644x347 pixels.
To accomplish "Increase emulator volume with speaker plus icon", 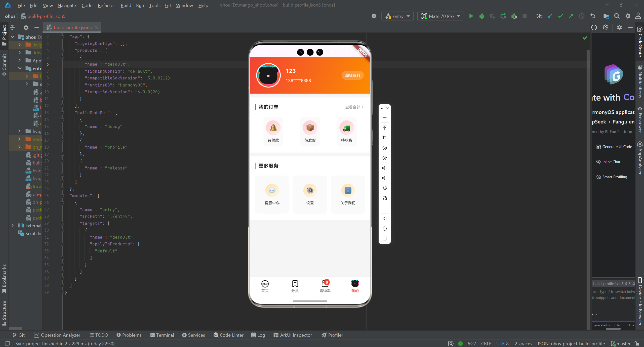I will (384, 168).
